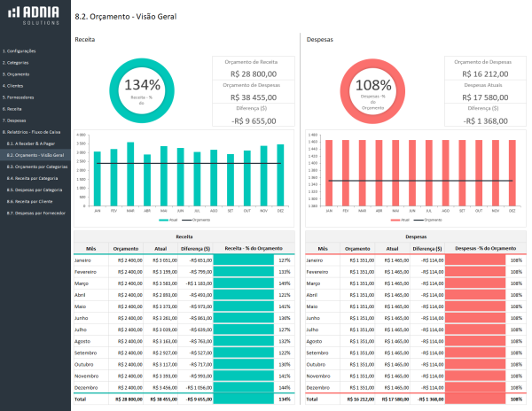Expand 8. Relatórios - Fluxo de Caixa section
The width and height of the screenshot is (532, 411).
(31, 131)
